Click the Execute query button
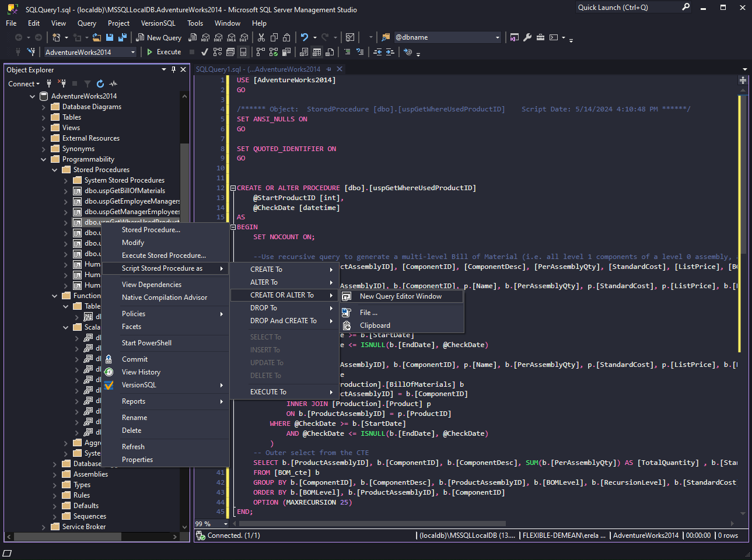 click(x=163, y=52)
